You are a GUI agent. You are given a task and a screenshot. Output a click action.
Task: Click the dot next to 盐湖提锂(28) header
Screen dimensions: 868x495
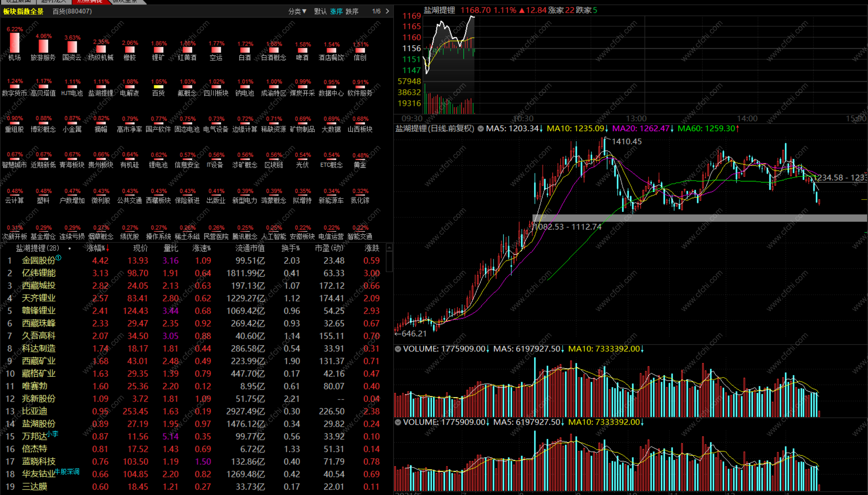click(x=70, y=249)
